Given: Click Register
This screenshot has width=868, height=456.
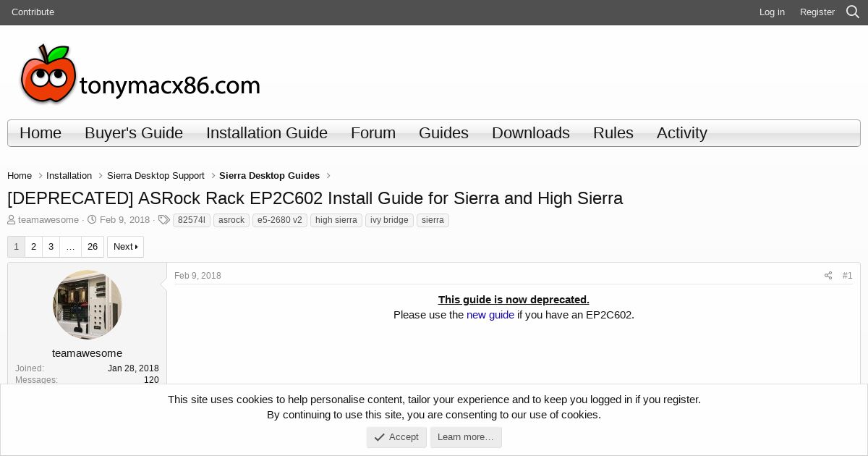Looking at the screenshot, I should pyautogui.click(x=817, y=12).
